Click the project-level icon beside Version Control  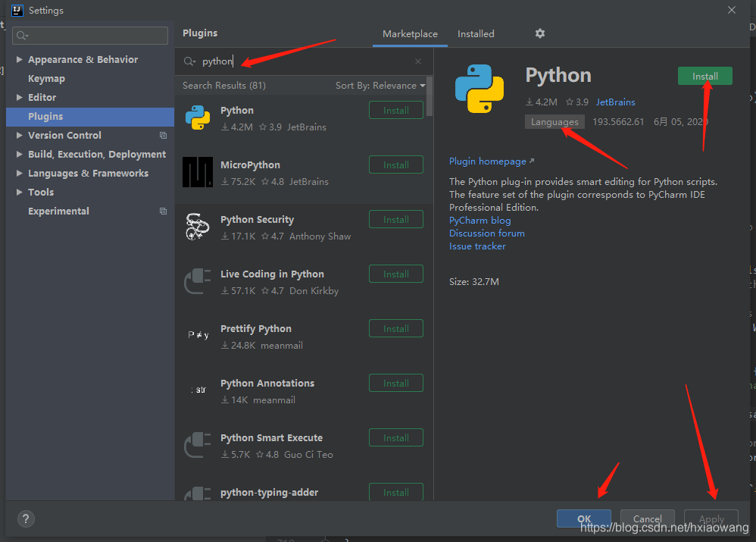[x=163, y=135]
